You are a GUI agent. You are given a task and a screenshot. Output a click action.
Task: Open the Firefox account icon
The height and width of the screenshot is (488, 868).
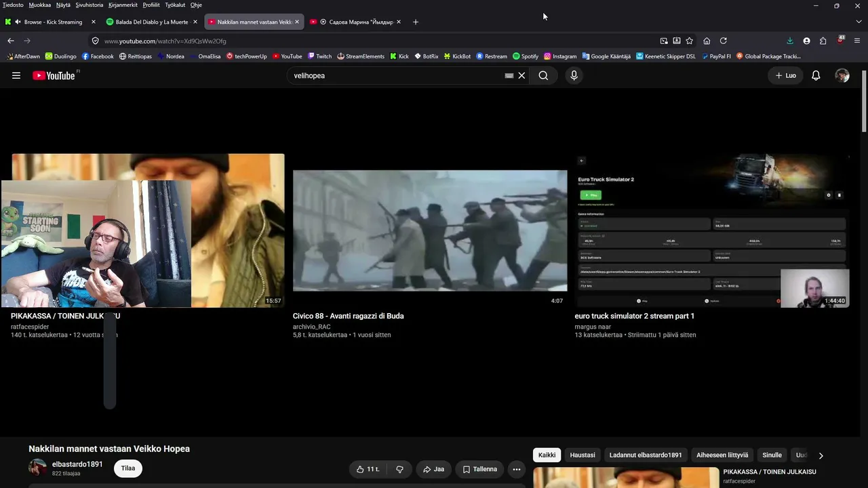click(806, 41)
